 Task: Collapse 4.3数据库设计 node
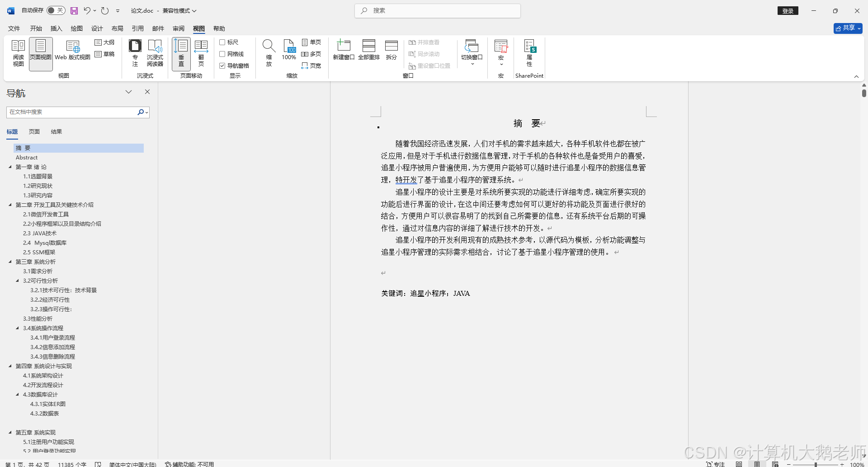point(17,395)
